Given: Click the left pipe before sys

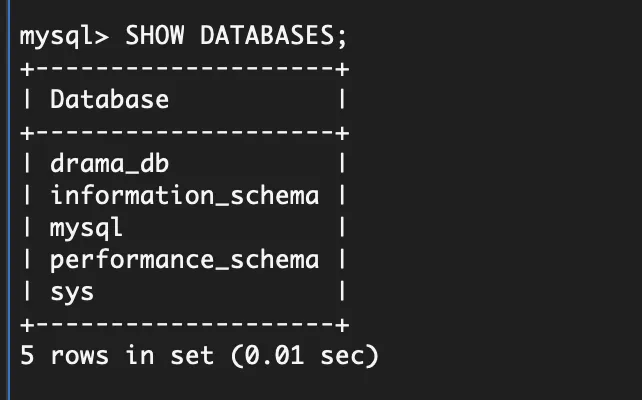Looking at the screenshot, I should pos(26,292).
